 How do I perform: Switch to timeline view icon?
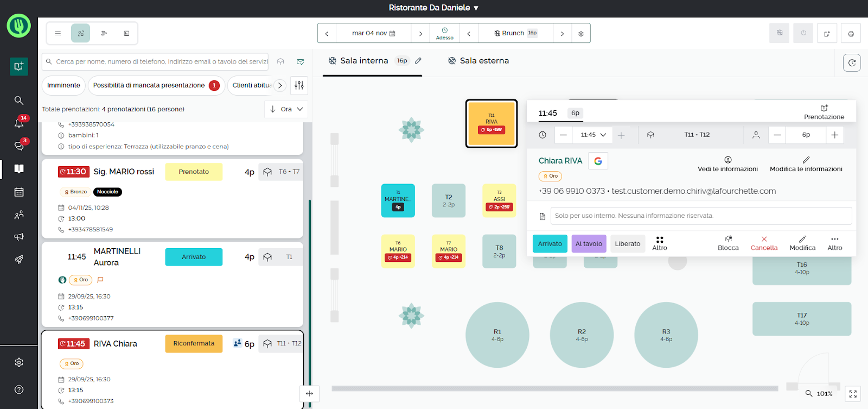click(104, 34)
